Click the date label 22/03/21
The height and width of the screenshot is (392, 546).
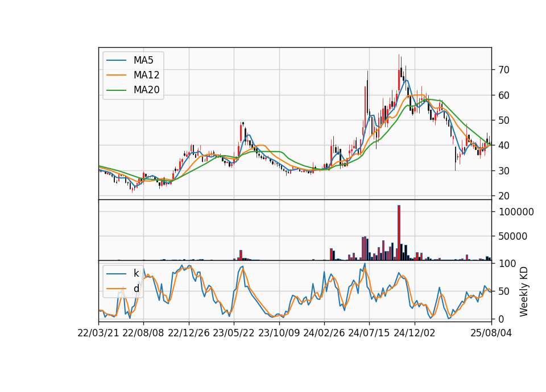[98, 333]
